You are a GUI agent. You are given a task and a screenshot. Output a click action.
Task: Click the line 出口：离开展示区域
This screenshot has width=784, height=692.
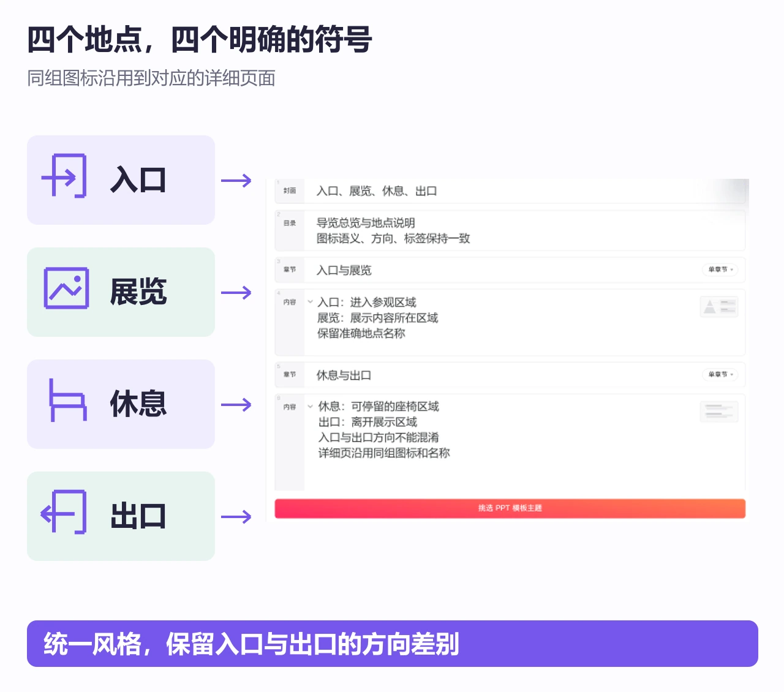(367, 422)
